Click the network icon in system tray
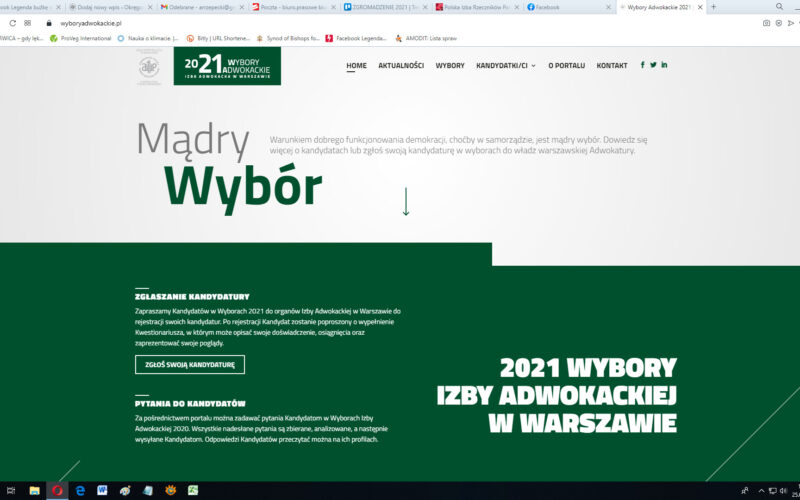The height and width of the screenshot is (500, 800). pyautogui.click(x=772, y=491)
